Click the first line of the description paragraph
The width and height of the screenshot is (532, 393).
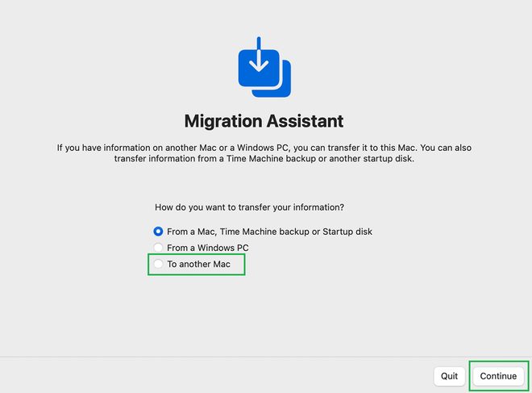264,148
